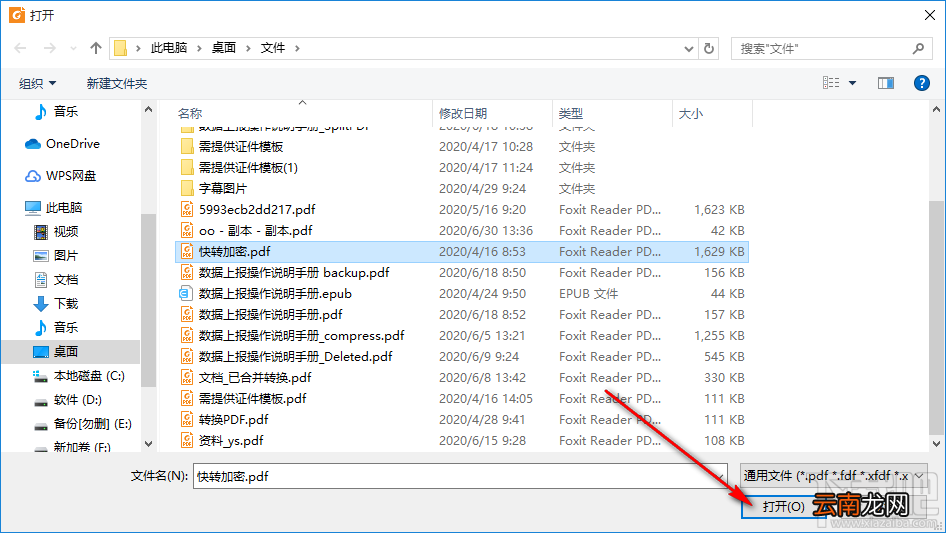Click EPUB icon of 数据上报操作说明手册.epub
Screen dimensions: 946x533
click(x=186, y=294)
